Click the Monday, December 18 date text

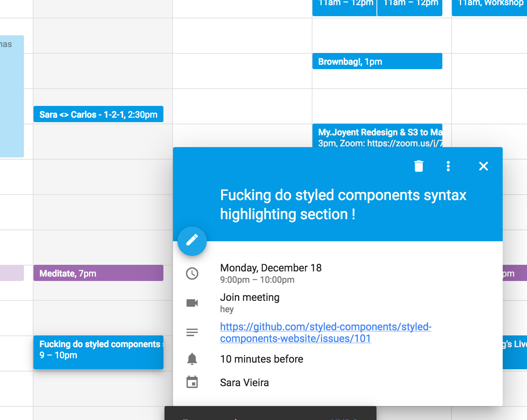click(271, 268)
